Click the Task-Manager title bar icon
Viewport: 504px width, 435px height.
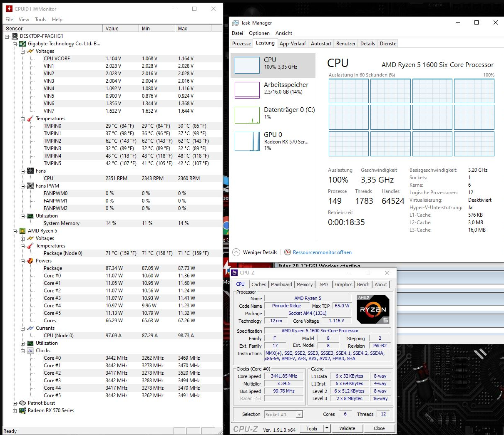(x=236, y=23)
